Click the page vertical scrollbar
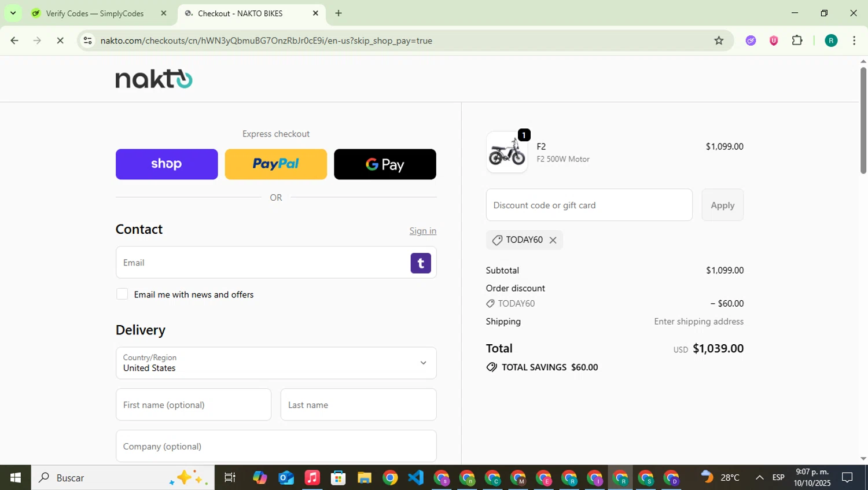The width and height of the screenshot is (868, 490). (x=863, y=120)
